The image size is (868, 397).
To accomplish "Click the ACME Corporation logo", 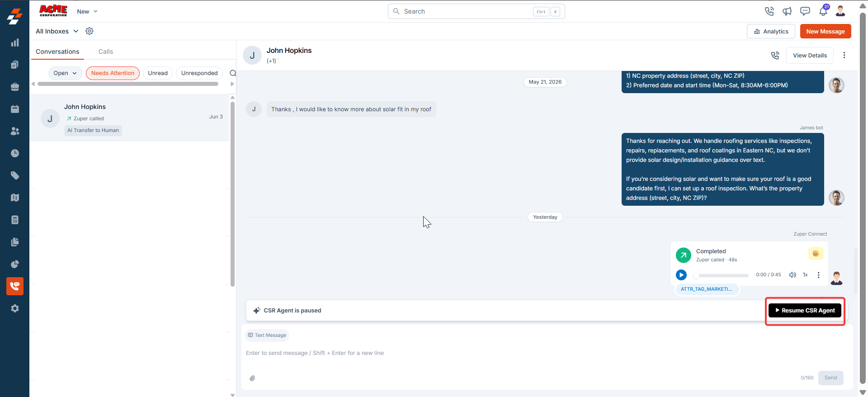I will click(x=53, y=11).
